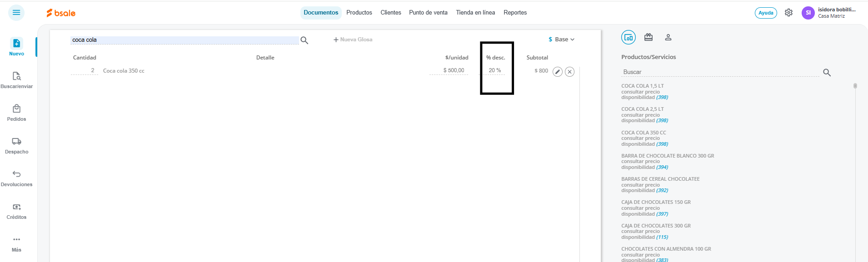Image resolution: width=868 pixels, height=262 pixels.
Task: Open the Reportes tab
Action: tap(515, 13)
